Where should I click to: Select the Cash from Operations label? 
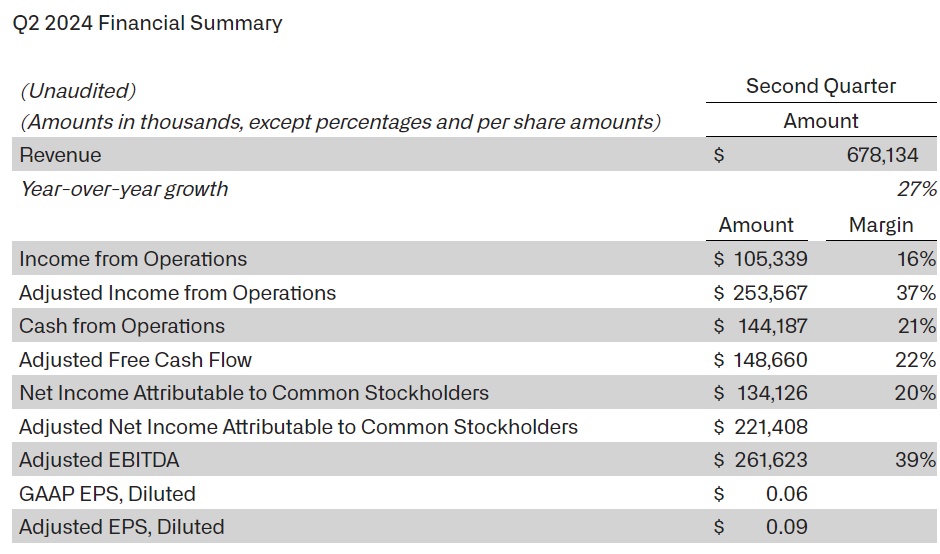(122, 326)
